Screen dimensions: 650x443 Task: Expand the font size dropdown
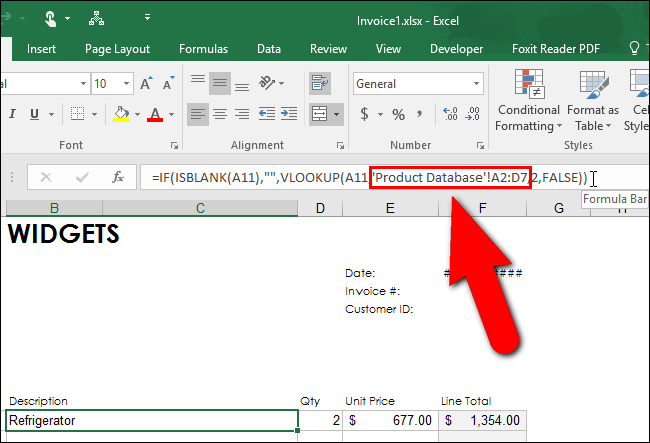click(126, 85)
